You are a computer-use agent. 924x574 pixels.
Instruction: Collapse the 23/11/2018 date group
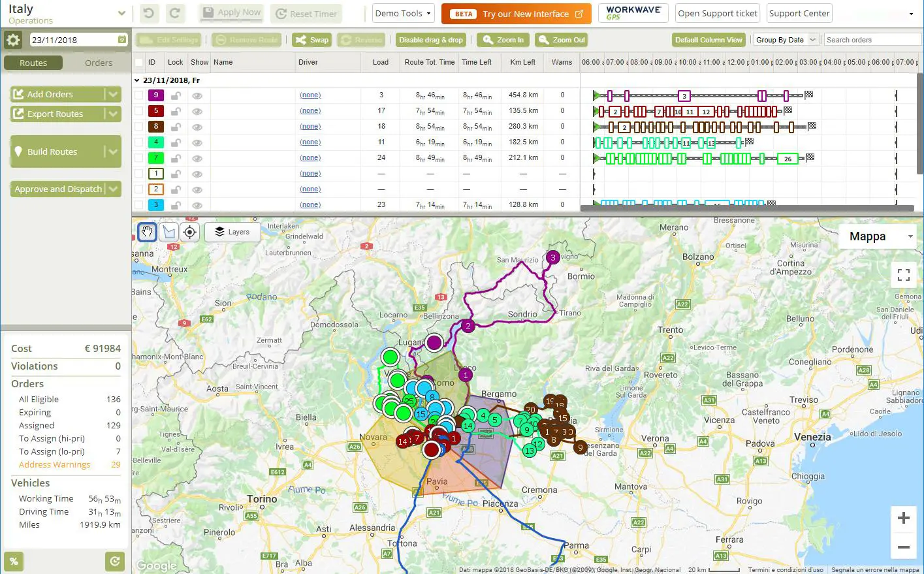136,80
